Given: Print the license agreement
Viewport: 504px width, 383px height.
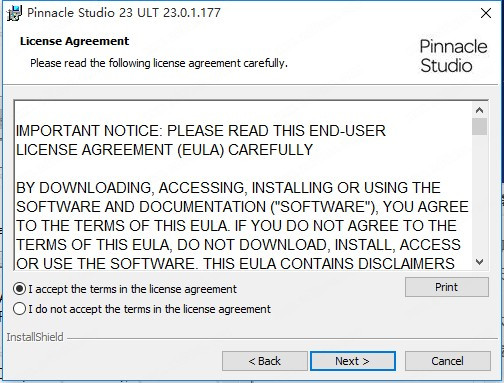Looking at the screenshot, I should [447, 287].
